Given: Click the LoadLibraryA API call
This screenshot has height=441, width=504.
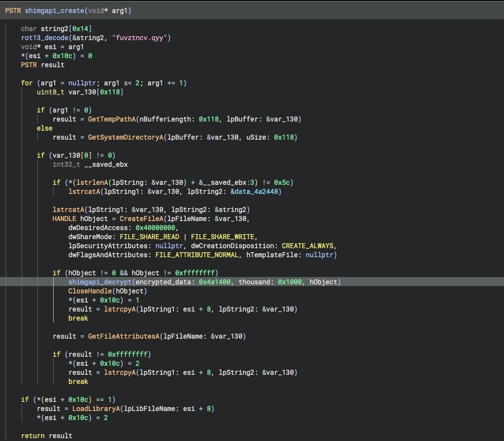Looking at the screenshot, I should point(96,409).
